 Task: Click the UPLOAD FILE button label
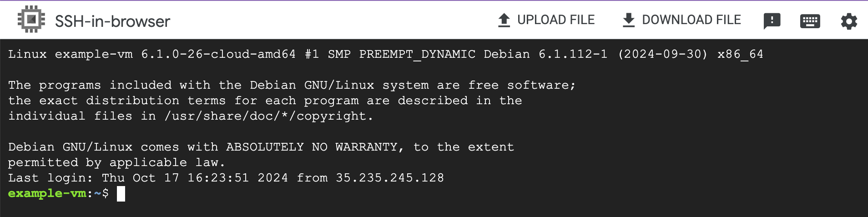coord(556,20)
